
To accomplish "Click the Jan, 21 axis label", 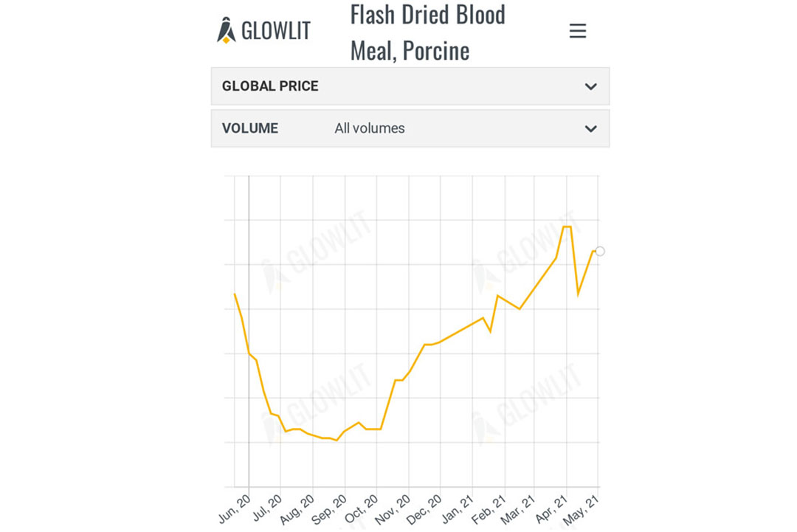I will tap(457, 509).
